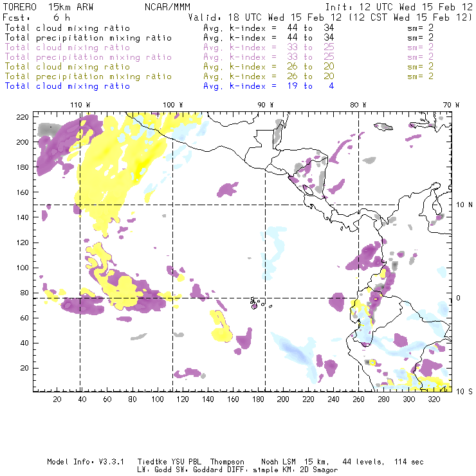
Task: Click the '114 sec' timestep text
Action: tap(409, 462)
